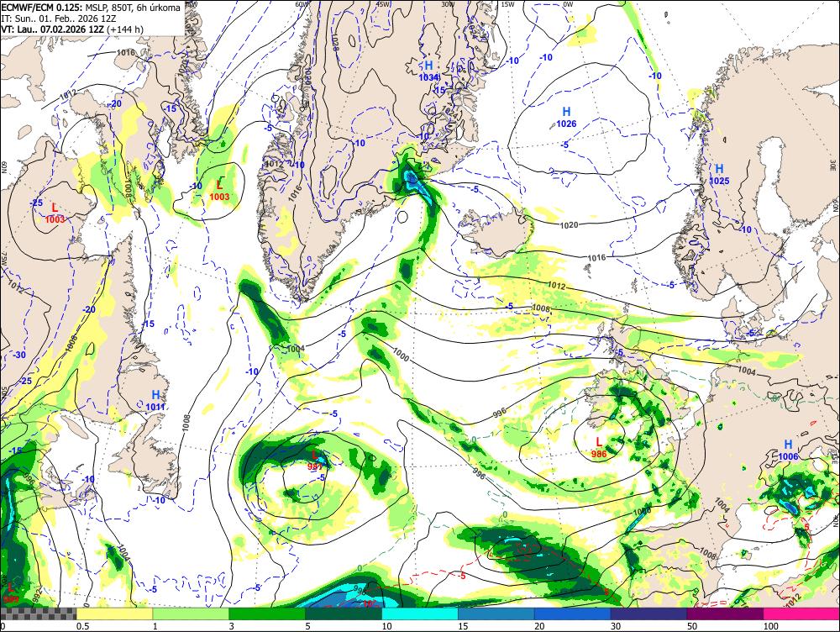Click the checkered 0–0.5 legend swatch

[38, 614]
